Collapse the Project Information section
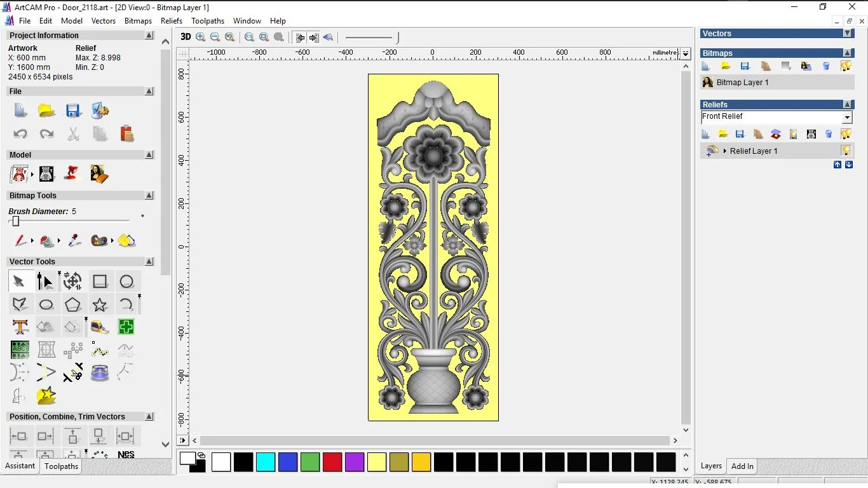The width and height of the screenshot is (868, 488). click(149, 36)
